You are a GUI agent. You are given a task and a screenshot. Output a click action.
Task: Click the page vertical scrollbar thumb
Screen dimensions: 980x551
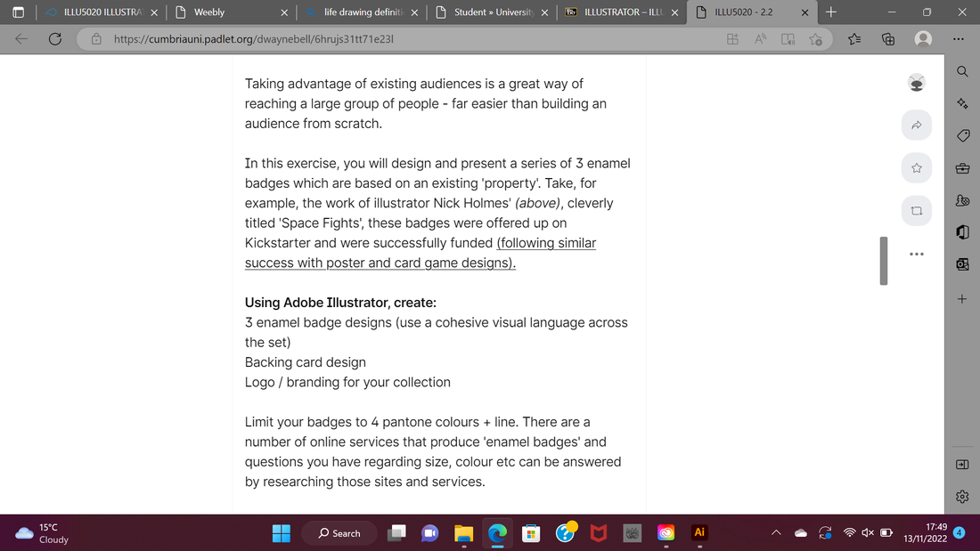pos(883,261)
